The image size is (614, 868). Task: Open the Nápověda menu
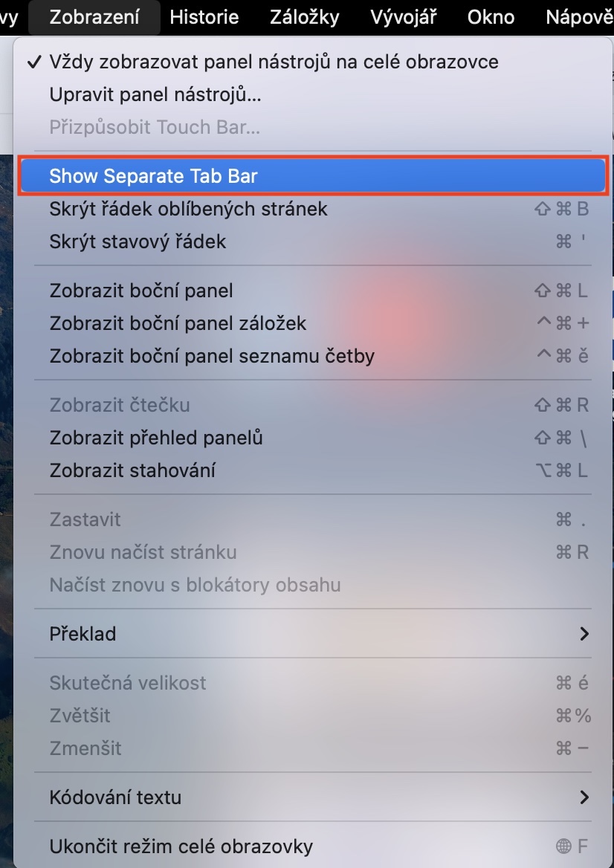click(579, 16)
